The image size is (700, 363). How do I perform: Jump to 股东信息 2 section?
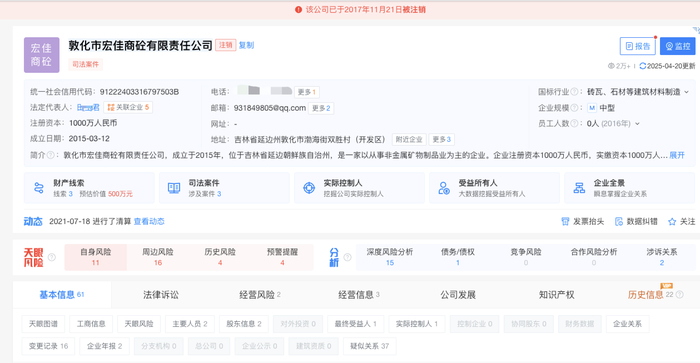(244, 324)
